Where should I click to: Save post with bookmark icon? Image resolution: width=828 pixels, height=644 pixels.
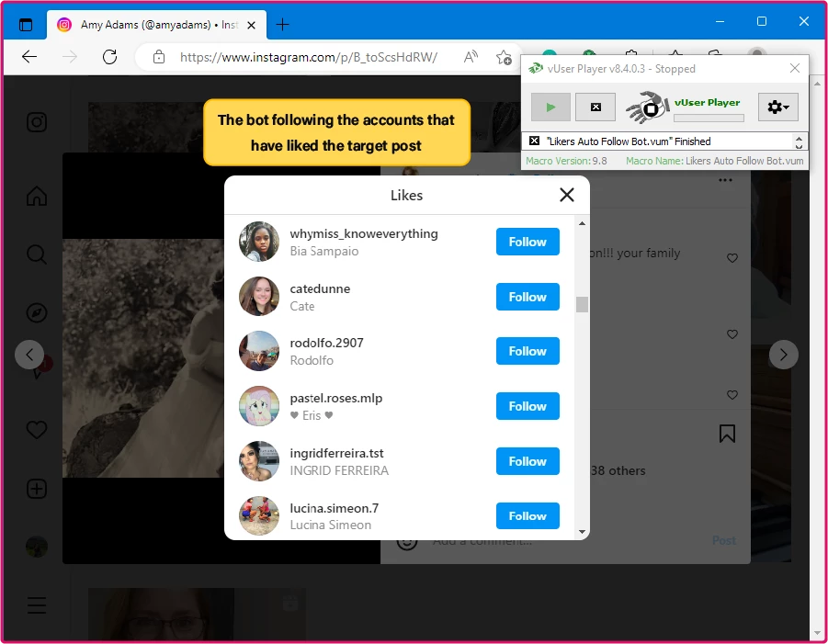click(727, 434)
